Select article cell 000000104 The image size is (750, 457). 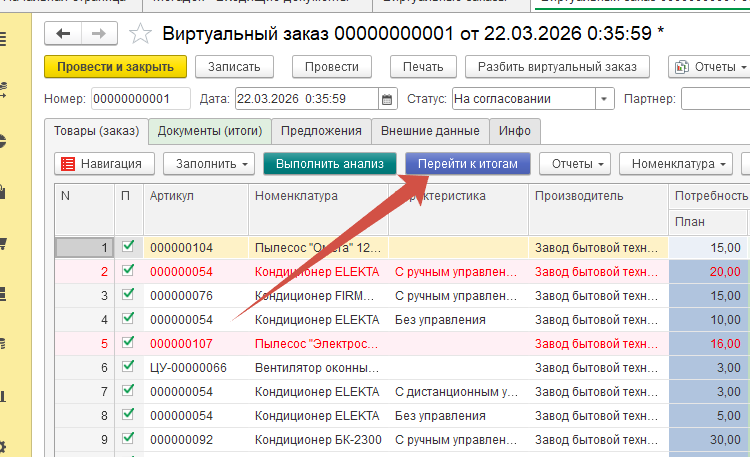point(196,248)
